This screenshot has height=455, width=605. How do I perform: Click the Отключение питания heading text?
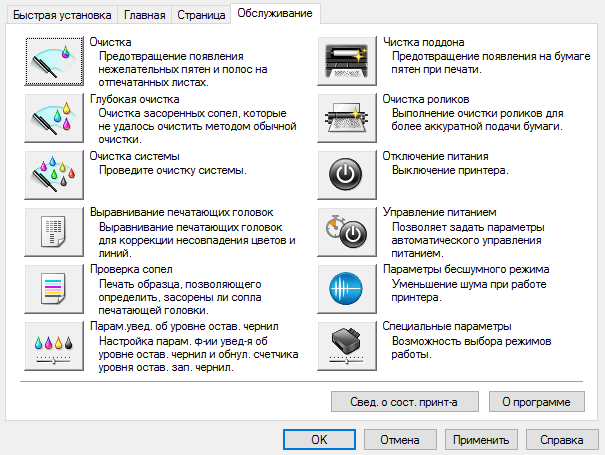(436, 156)
